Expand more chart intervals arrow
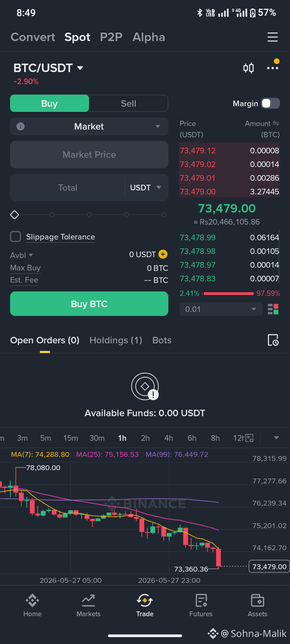Image resolution: width=290 pixels, height=644 pixels. tap(276, 438)
